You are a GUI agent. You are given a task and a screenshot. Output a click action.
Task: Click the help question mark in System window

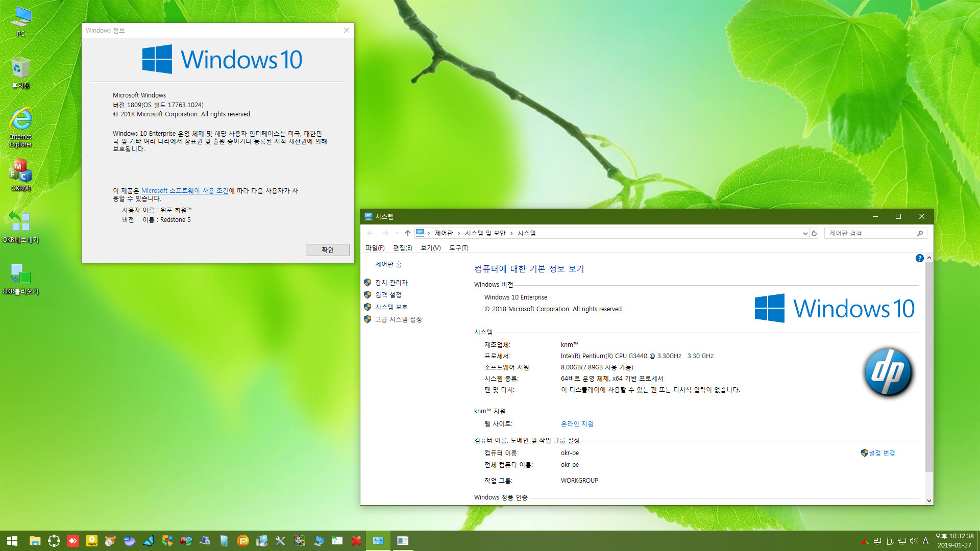[x=919, y=258]
